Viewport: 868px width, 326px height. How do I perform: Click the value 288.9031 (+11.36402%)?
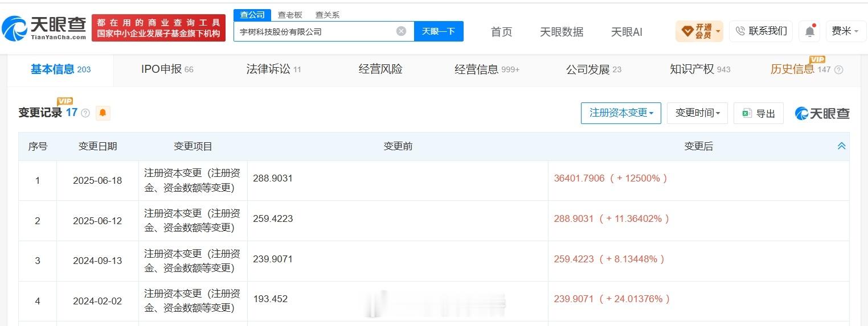[612, 218]
